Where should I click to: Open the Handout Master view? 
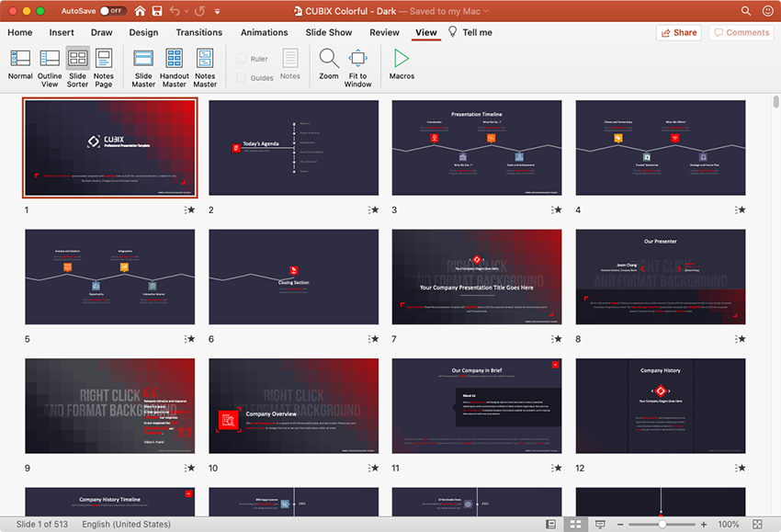[x=174, y=66]
